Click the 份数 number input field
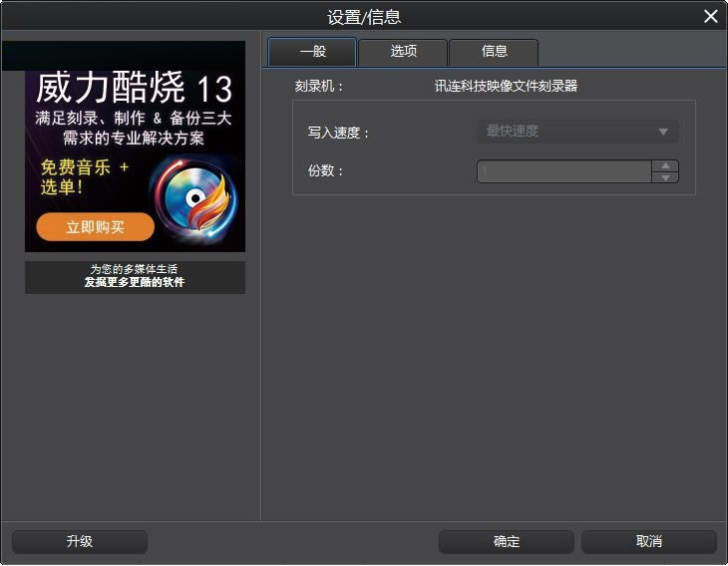728x566 pixels. pos(564,171)
